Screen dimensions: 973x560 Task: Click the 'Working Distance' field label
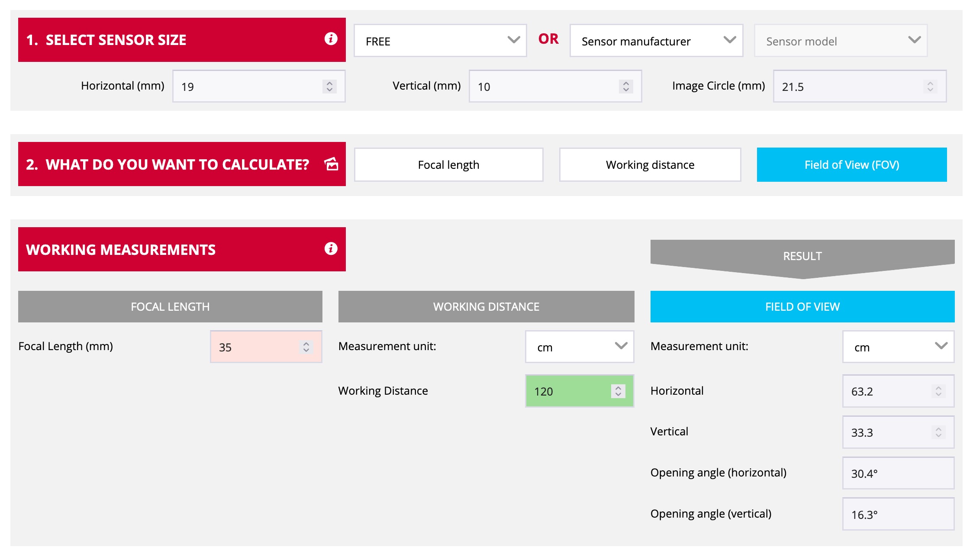(383, 391)
